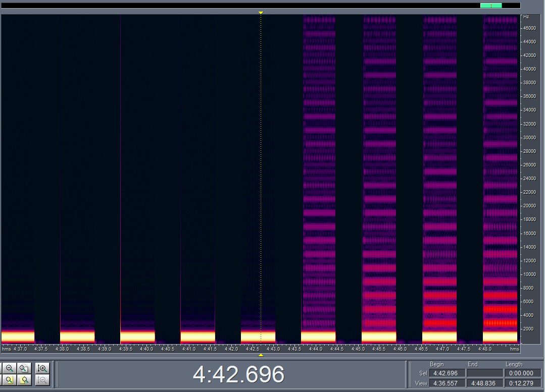Click the 32000 mark on frequency ruler

[529, 124]
